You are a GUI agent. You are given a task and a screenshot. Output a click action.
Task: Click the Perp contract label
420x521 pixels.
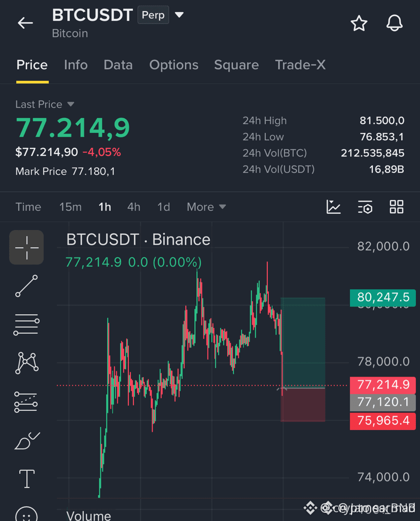[153, 15]
